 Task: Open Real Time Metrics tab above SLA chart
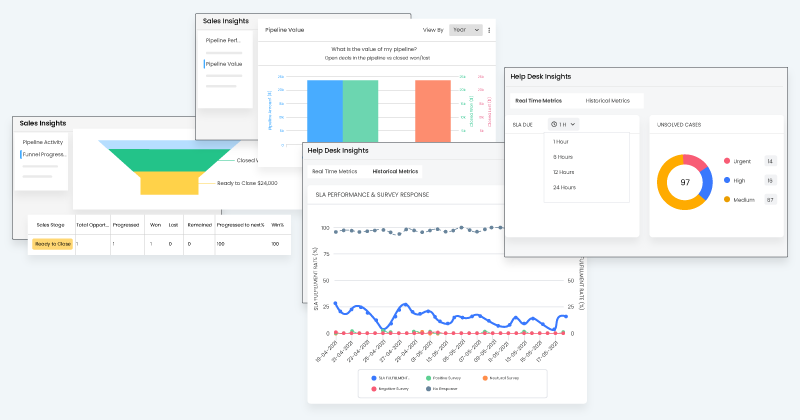tap(333, 172)
